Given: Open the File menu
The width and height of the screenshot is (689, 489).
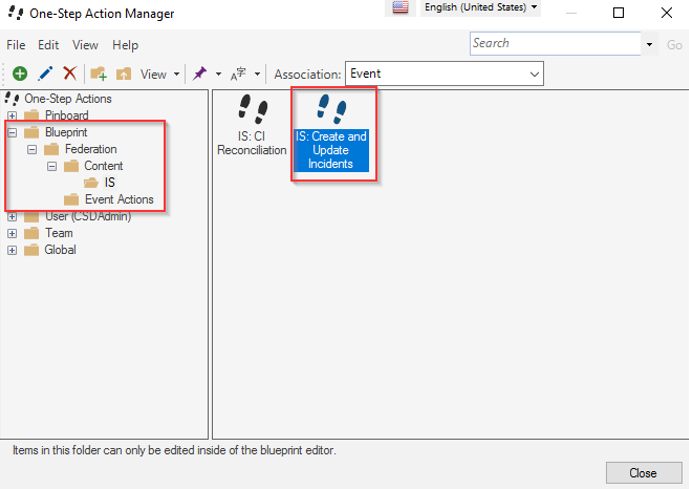Looking at the screenshot, I should click(x=16, y=45).
